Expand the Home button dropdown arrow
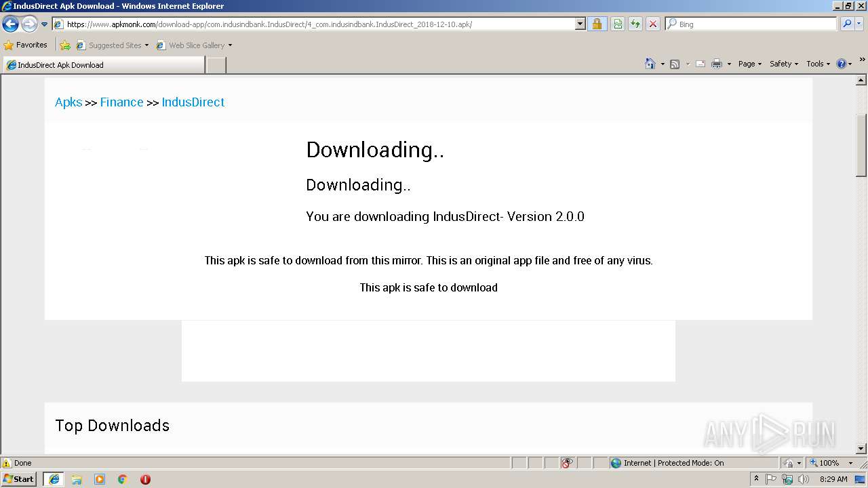The height and width of the screenshot is (488, 868). coord(663,64)
